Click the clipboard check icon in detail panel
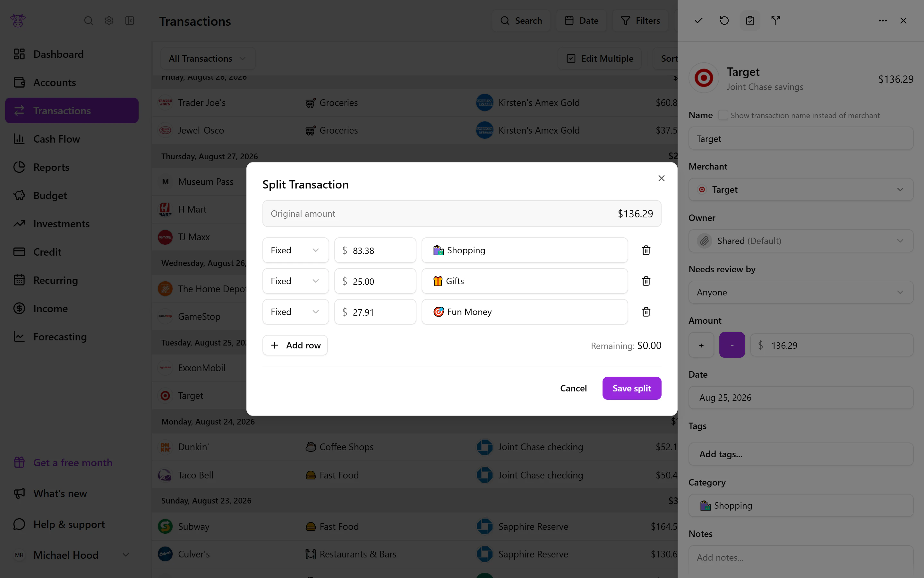This screenshot has height=578, width=924. click(750, 21)
